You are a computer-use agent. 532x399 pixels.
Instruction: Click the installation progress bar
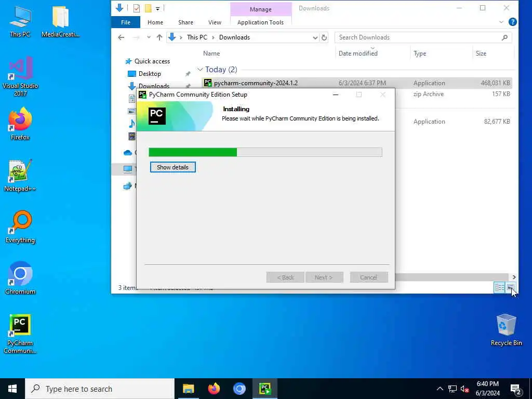tap(265, 152)
